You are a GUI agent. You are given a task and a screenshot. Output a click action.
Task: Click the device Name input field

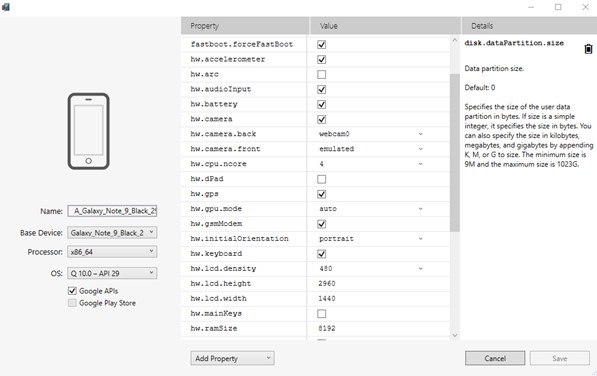click(x=112, y=211)
